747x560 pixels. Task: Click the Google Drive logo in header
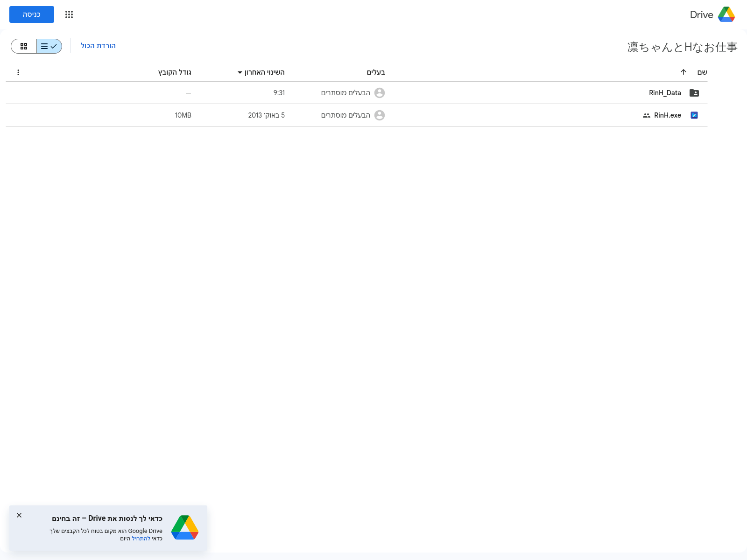click(x=726, y=14)
